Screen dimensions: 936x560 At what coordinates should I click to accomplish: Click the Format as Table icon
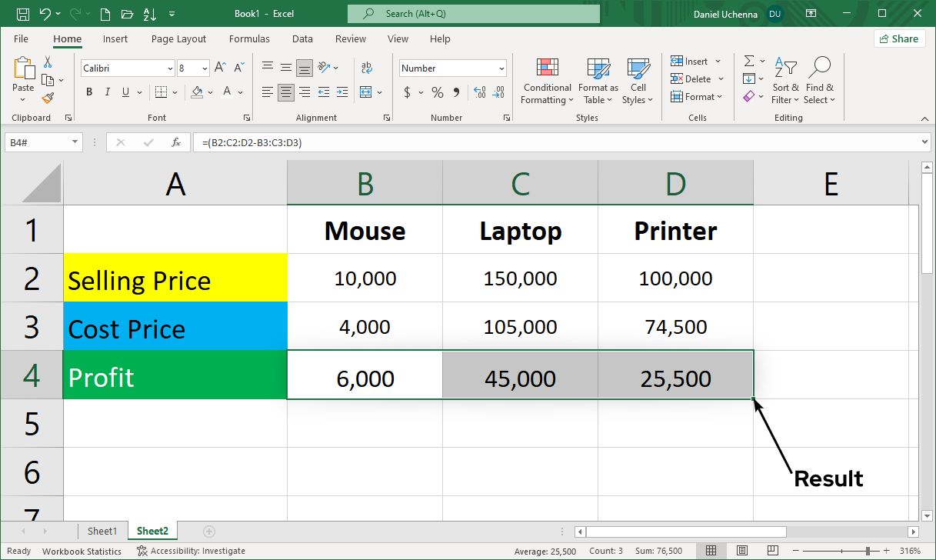[598, 80]
